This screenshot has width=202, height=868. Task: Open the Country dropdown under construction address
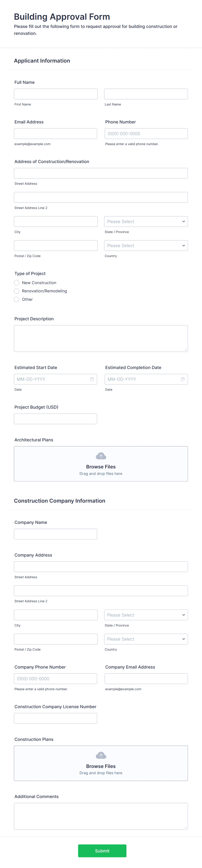pyautogui.click(x=146, y=245)
